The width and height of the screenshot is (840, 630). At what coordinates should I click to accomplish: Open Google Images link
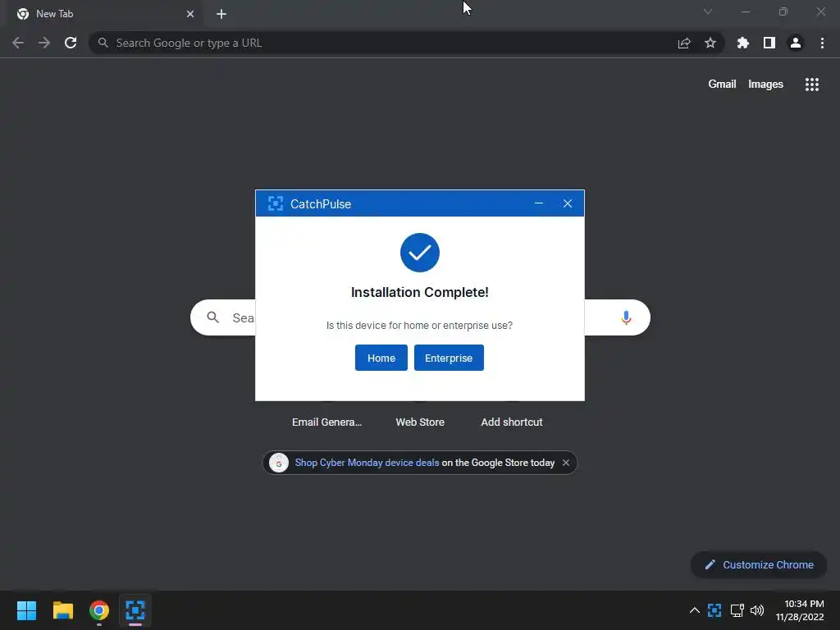(x=765, y=84)
